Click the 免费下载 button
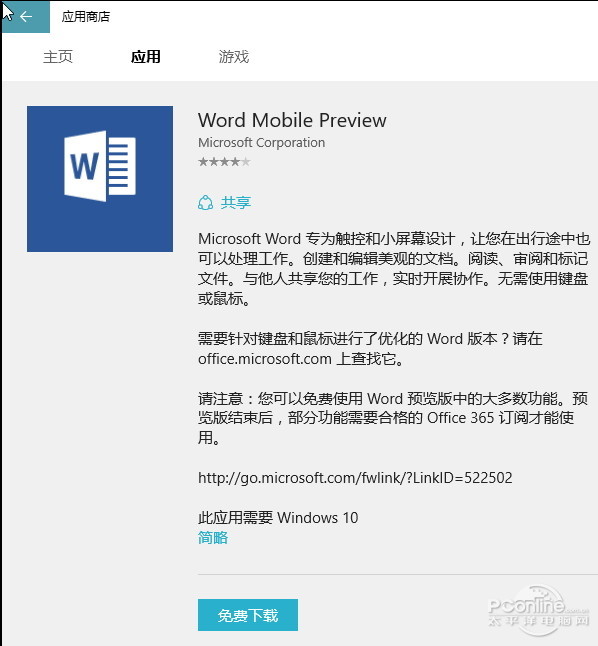This screenshot has height=646, width=598. click(248, 615)
